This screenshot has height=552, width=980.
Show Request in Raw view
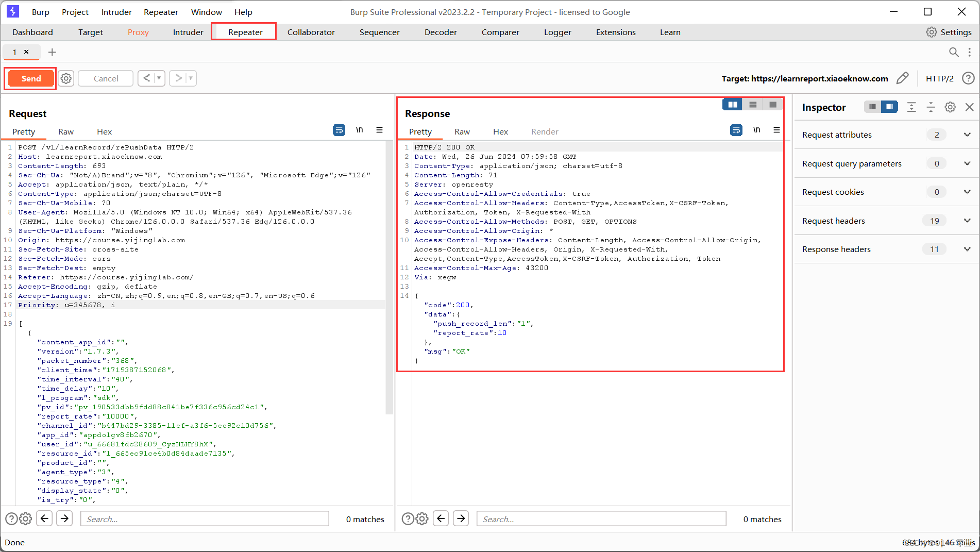click(x=66, y=131)
